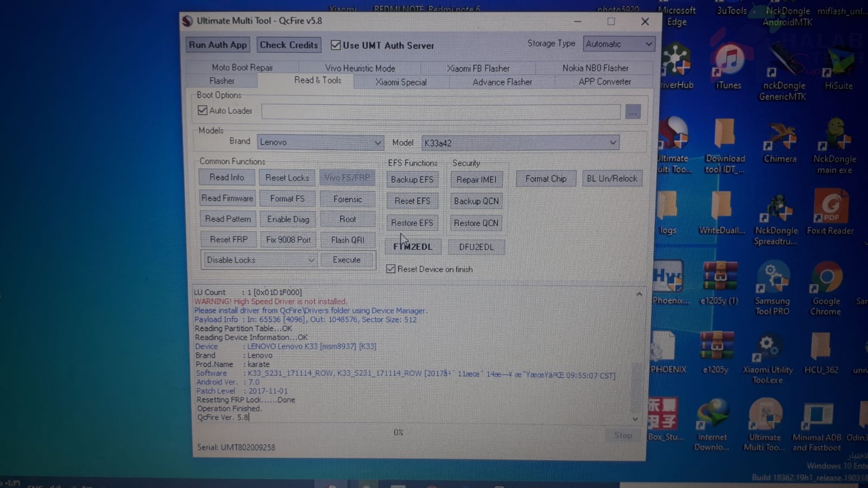The height and width of the screenshot is (488, 868).
Task: Open the 3uTools desktop shortcut
Action: [x=731, y=10]
